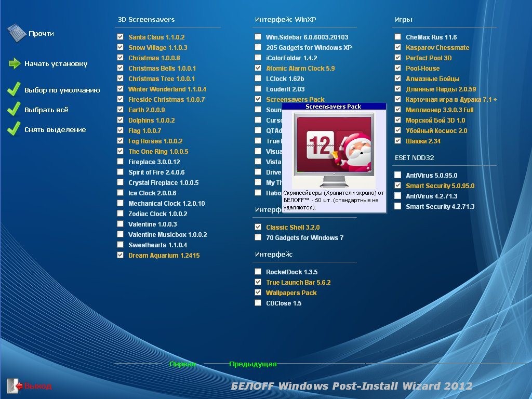Click Crystal Fireplace 1.0.0.5 label
The height and width of the screenshot is (399, 532).
164,183
